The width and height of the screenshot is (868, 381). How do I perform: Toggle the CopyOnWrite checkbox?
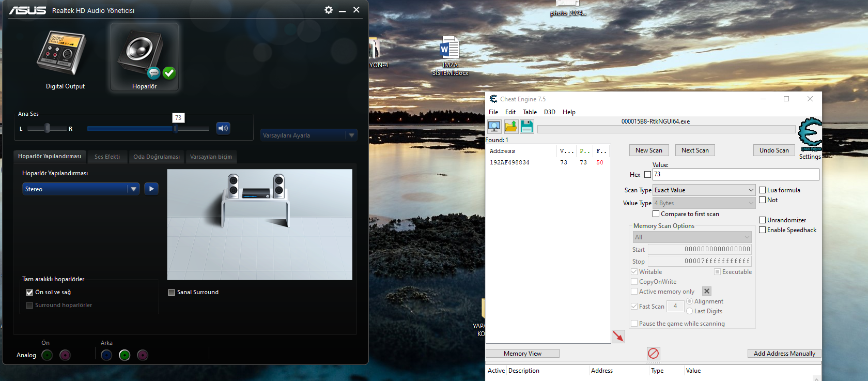point(634,282)
